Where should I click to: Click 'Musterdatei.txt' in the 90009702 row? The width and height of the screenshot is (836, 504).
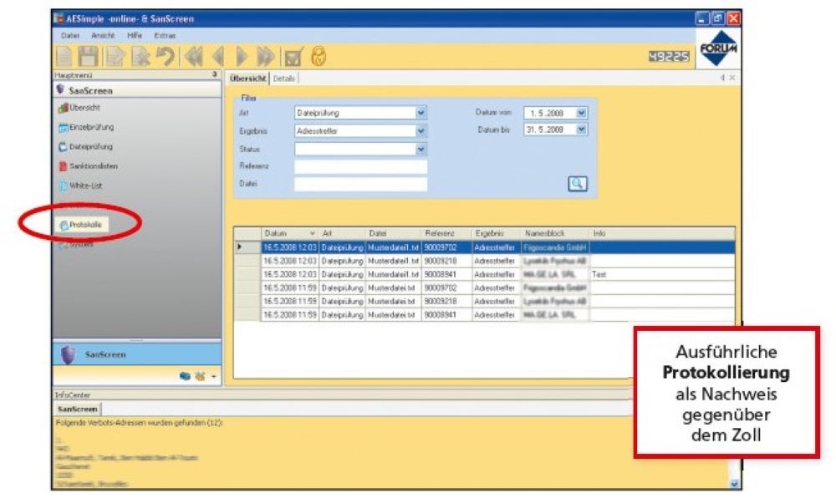pyautogui.click(x=393, y=288)
